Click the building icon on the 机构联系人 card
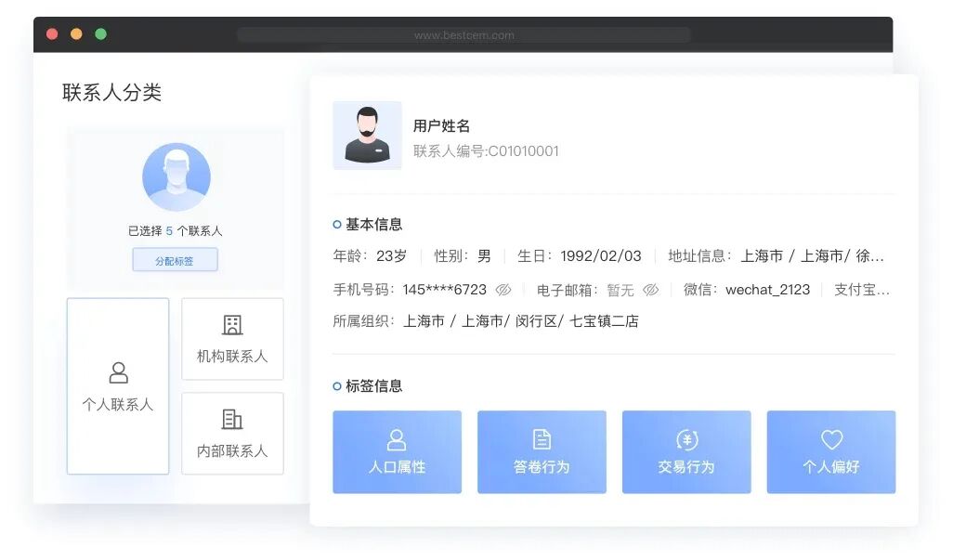 (x=231, y=326)
